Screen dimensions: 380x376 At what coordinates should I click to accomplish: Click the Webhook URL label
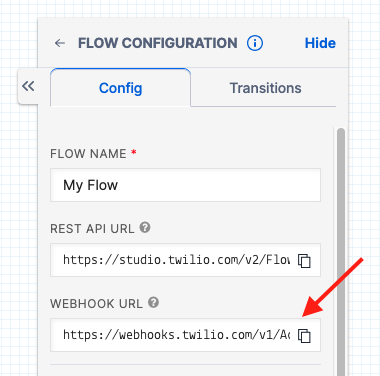pyautogui.click(x=96, y=304)
